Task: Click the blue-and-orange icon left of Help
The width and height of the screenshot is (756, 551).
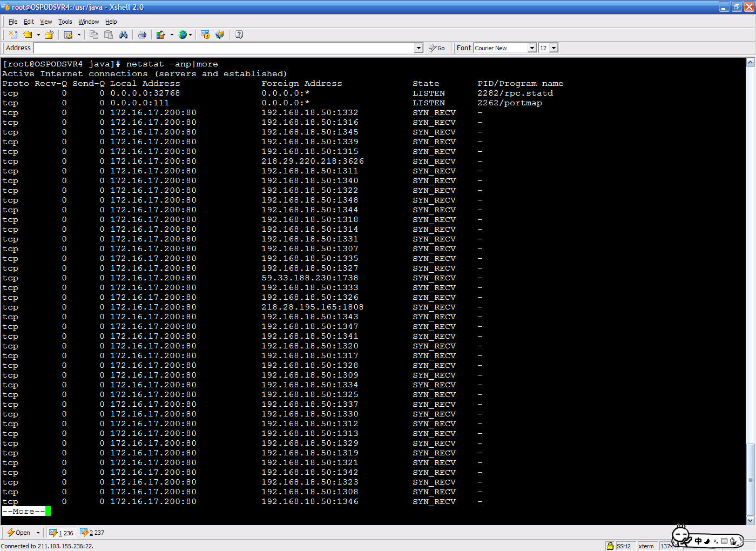Action: click(x=220, y=35)
